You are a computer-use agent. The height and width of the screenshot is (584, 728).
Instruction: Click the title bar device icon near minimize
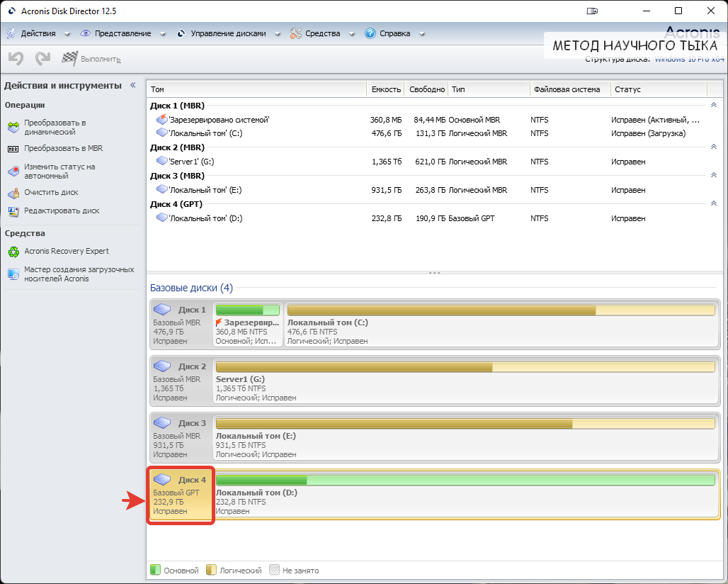pos(592,11)
